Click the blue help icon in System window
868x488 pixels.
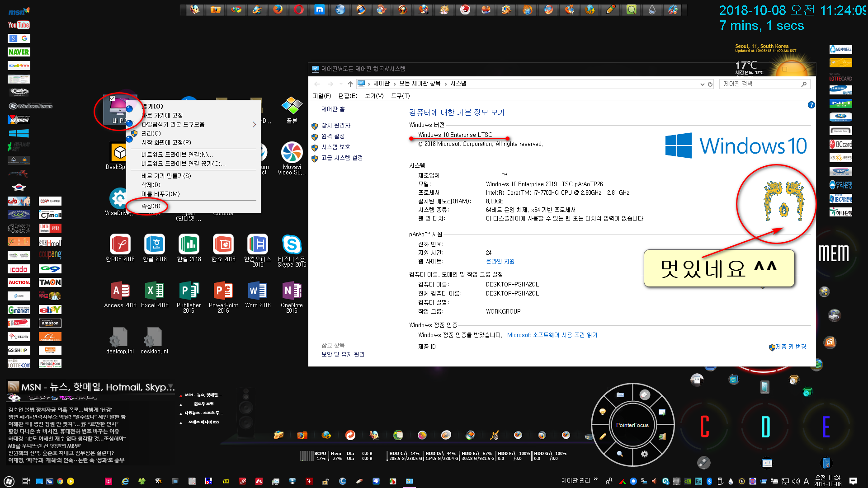[x=811, y=105]
